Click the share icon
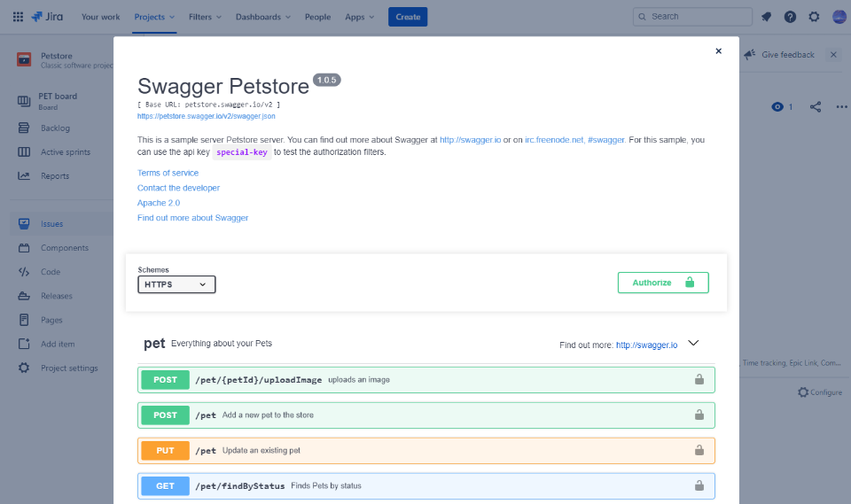Image resolution: width=851 pixels, height=504 pixels. click(816, 106)
